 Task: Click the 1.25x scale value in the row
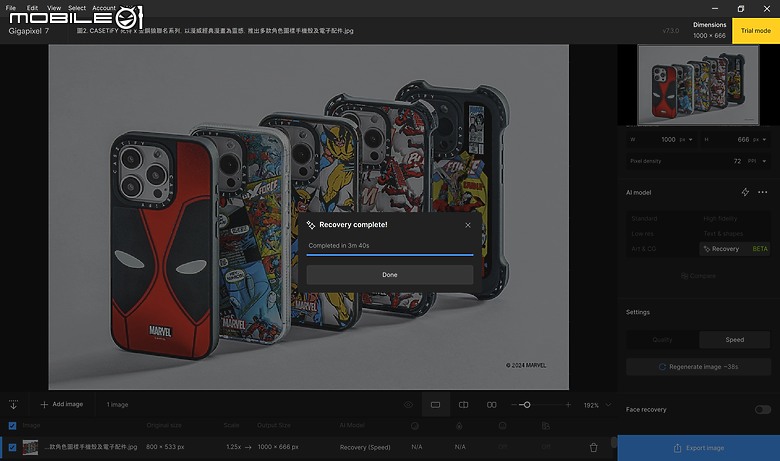[233, 447]
